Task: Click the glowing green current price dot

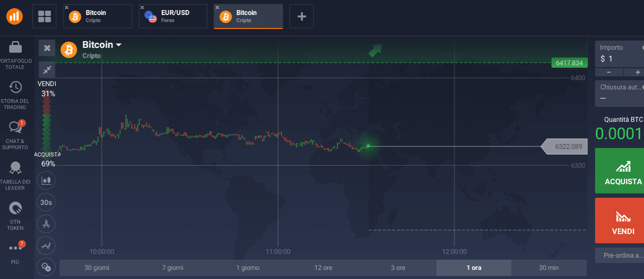Action: [x=368, y=146]
